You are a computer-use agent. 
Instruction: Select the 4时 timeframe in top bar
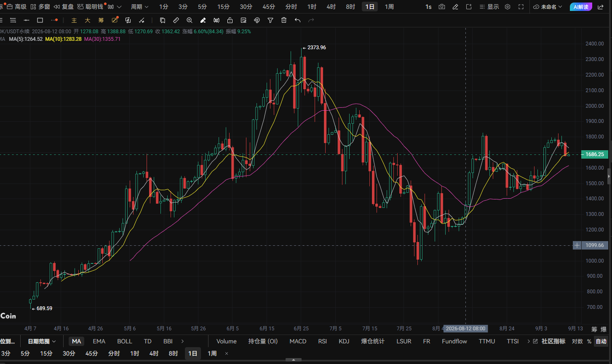pyautogui.click(x=331, y=7)
